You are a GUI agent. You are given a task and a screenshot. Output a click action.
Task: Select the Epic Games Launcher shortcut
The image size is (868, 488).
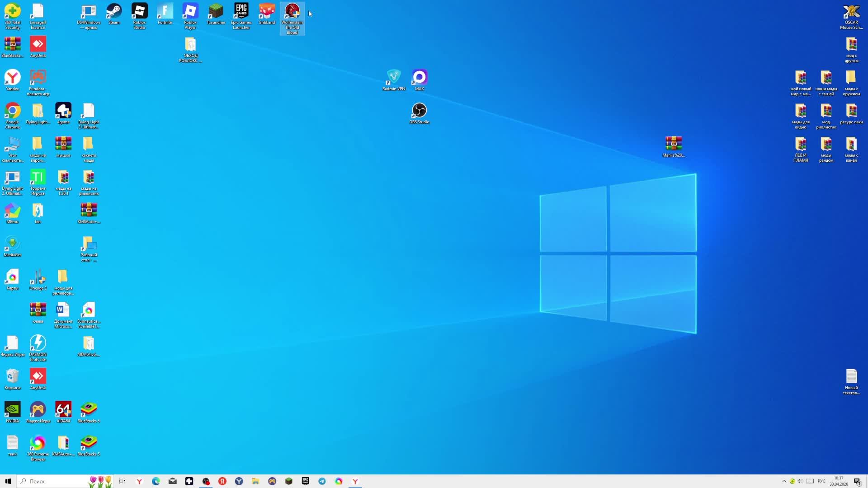(x=241, y=11)
